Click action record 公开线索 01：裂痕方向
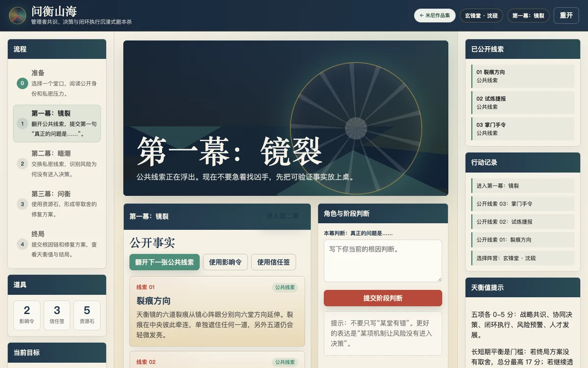The height and width of the screenshot is (368, 588). [x=522, y=240]
